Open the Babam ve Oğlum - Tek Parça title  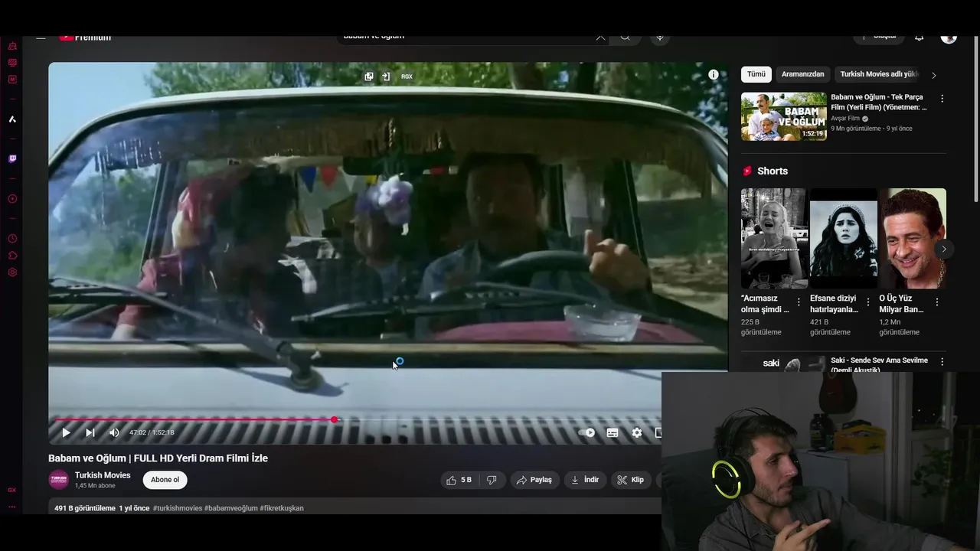[x=879, y=103]
